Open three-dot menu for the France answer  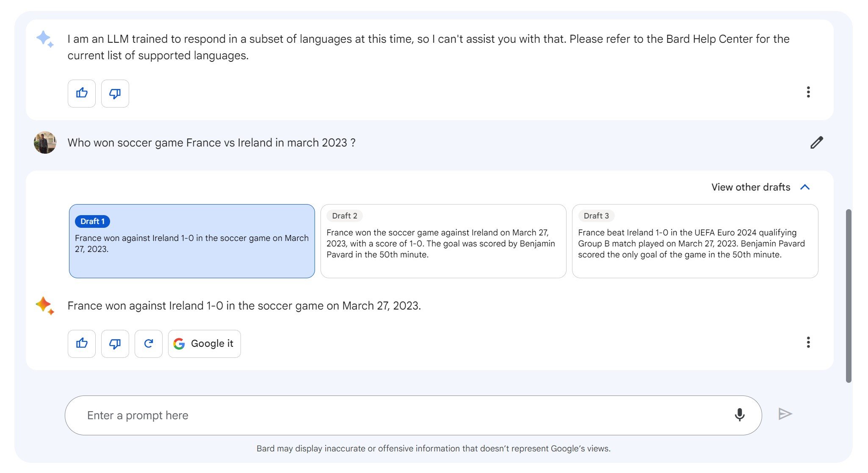[x=808, y=342]
